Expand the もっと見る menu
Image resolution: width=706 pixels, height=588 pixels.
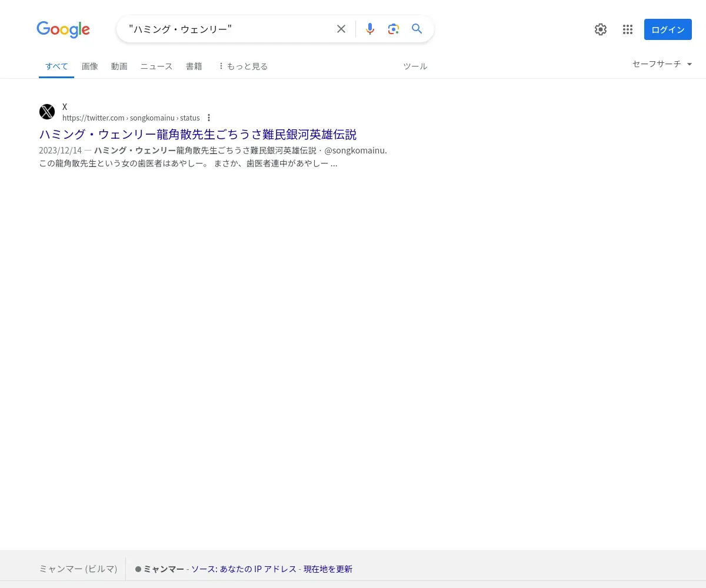(242, 66)
